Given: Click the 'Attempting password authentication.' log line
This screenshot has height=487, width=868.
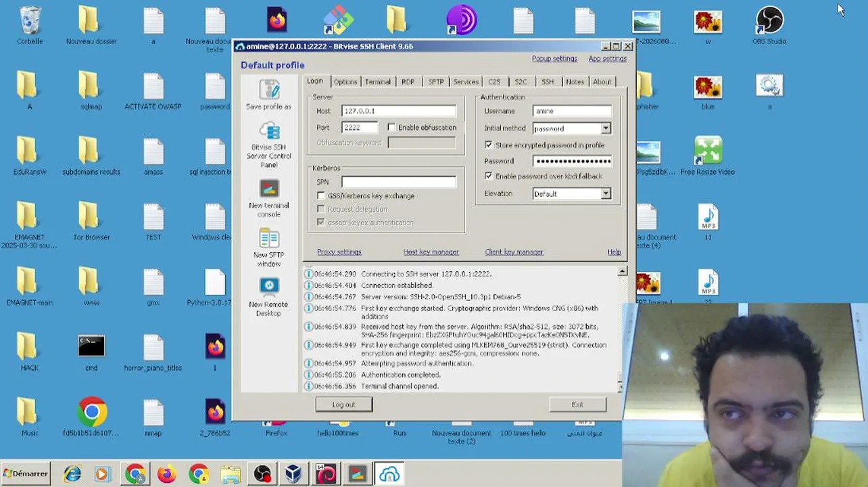Looking at the screenshot, I should (417, 363).
